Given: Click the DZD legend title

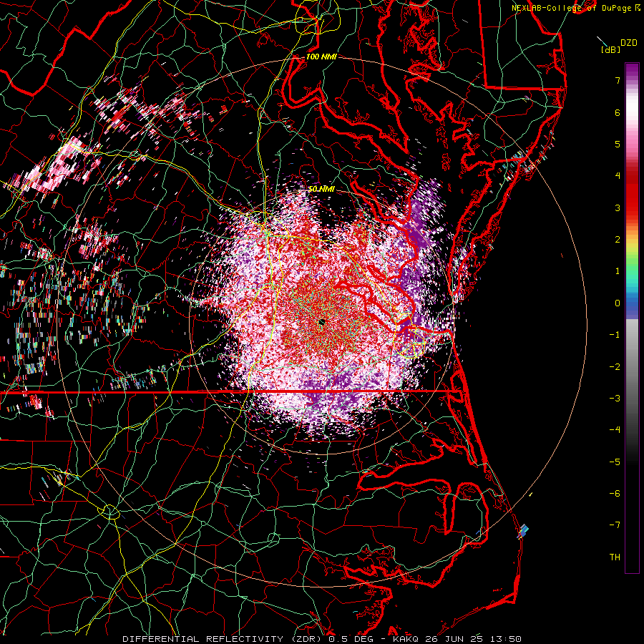Looking at the screenshot, I should [x=629, y=43].
